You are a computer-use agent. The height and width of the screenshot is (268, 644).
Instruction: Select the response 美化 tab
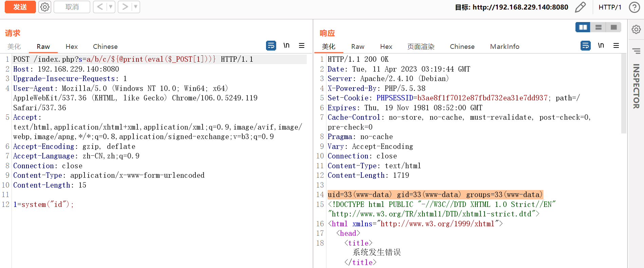pos(328,46)
